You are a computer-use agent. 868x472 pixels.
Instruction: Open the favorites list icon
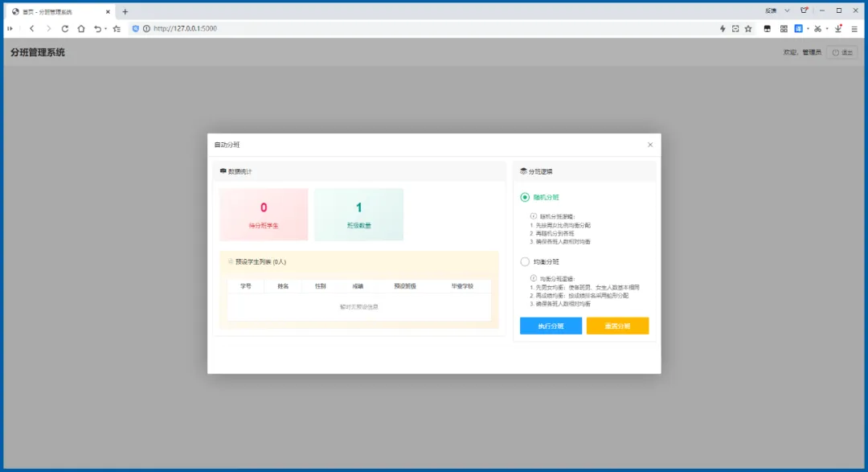[117, 28]
